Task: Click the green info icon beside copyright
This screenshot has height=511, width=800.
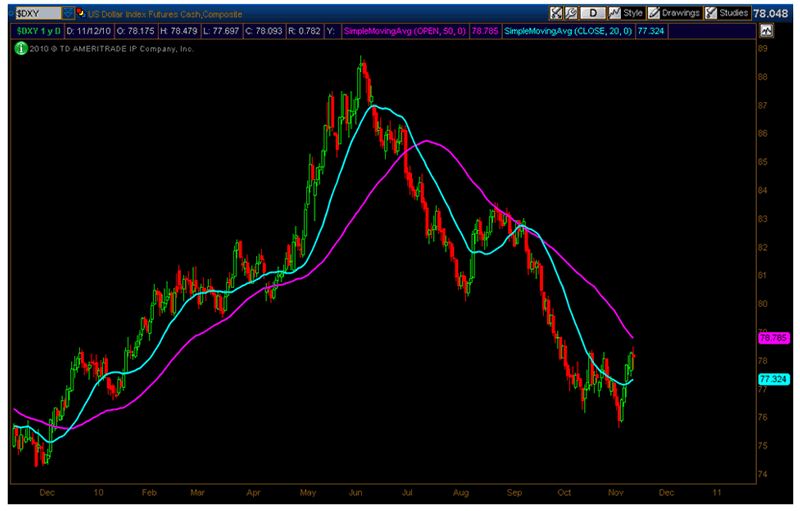Action: (x=20, y=48)
